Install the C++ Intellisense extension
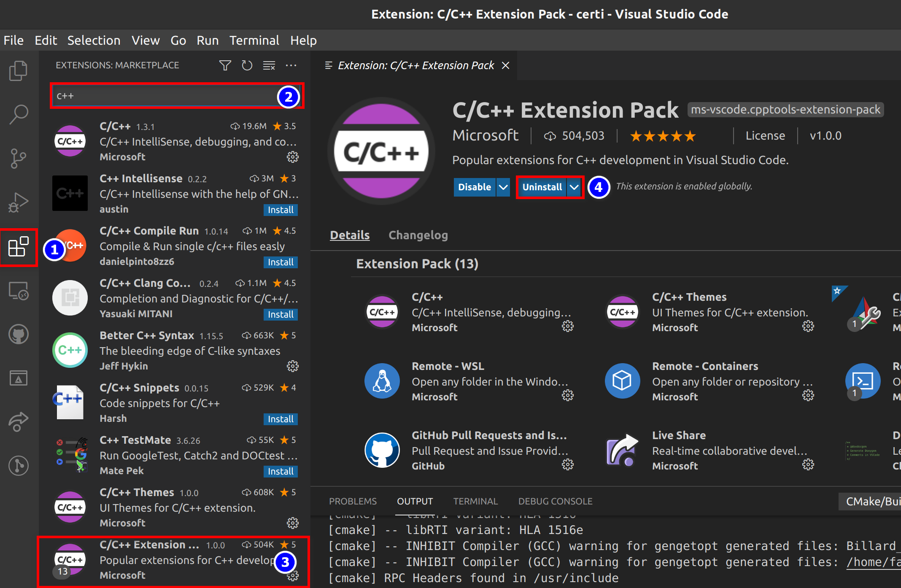The height and width of the screenshot is (588, 901). pos(281,210)
